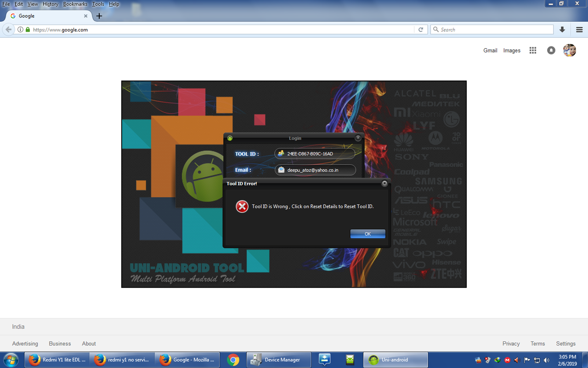Image resolution: width=588 pixels, height=368 pixels.
Task: Open the History menu
Action: 51,4
